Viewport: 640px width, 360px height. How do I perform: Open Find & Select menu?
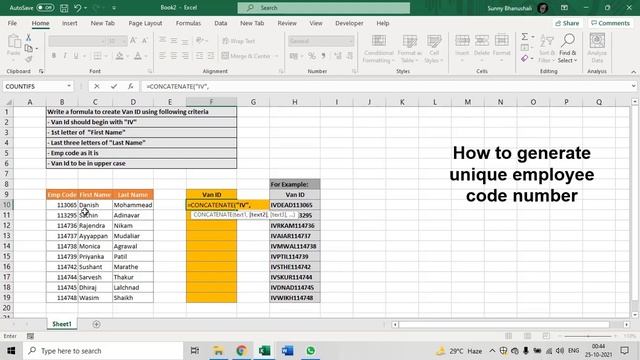click(567, 49)
